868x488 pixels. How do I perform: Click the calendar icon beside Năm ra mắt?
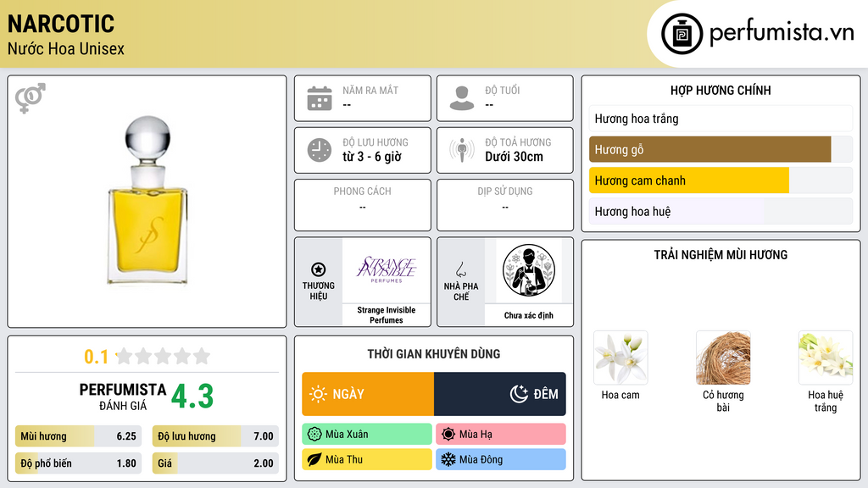coord(320,98)
